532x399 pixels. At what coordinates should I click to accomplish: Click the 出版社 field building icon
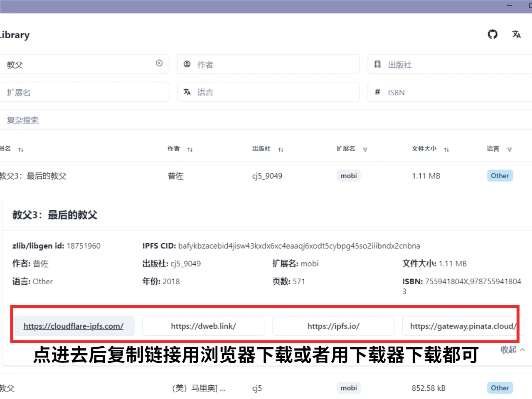pyautogui.click(x=377, y=64)
